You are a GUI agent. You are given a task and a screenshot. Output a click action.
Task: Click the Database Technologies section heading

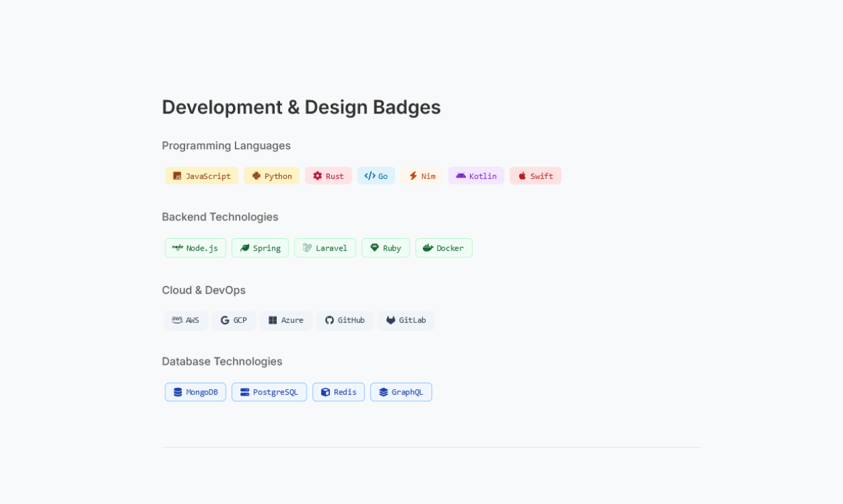[x=222, y=361]
